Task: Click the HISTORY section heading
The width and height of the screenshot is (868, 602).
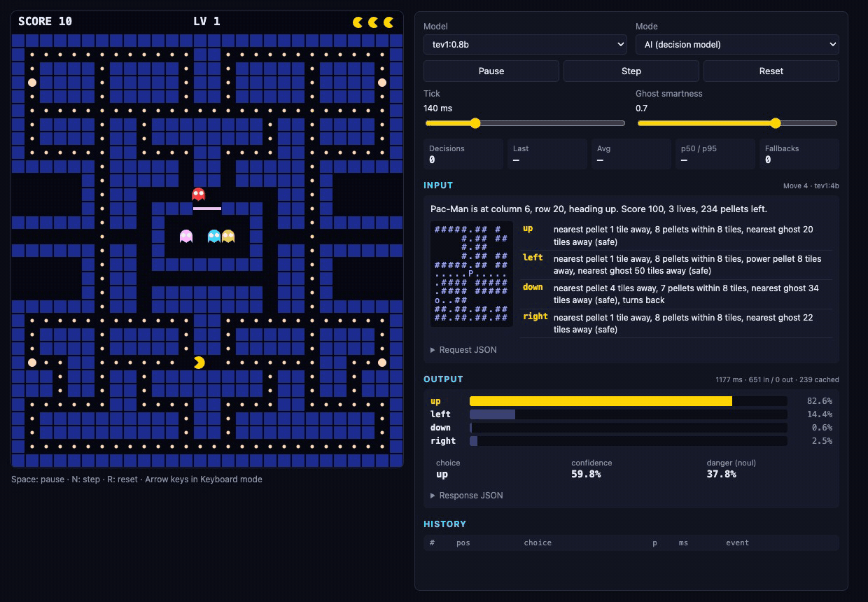Action: coord(444,524)
